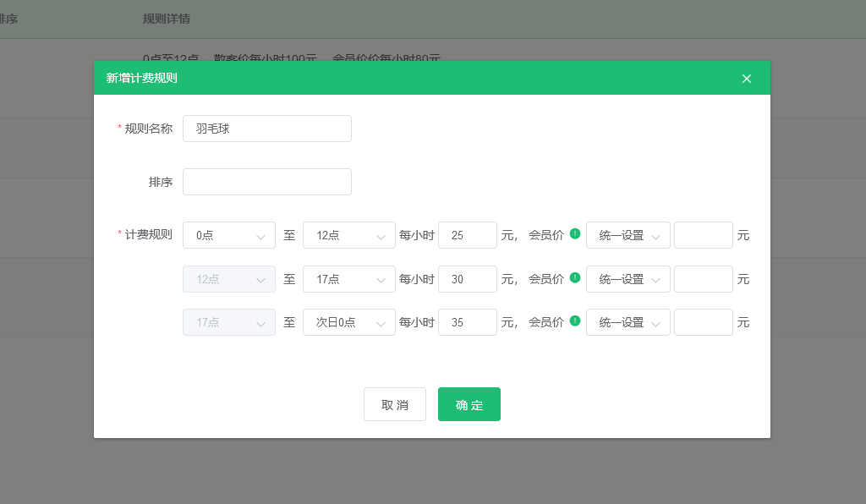Image resolution: width=866 pixels, height=504 pixels.
Task: Click green info icon in second 会员价 row
Action: click(x=575, y=277)
